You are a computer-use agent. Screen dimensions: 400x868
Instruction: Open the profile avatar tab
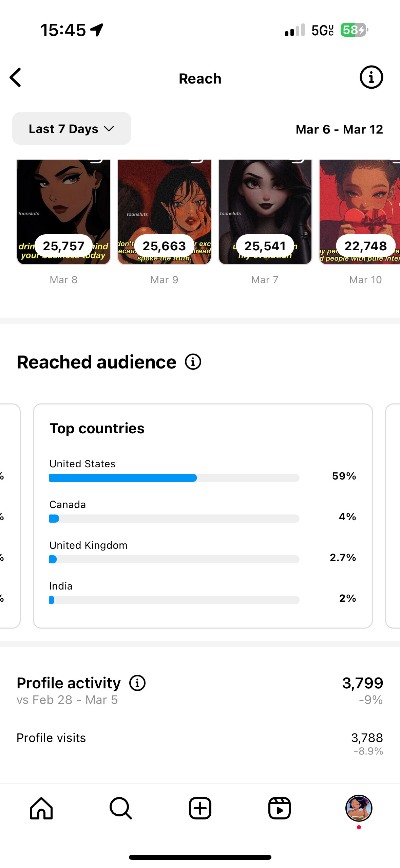pos(359,808)
